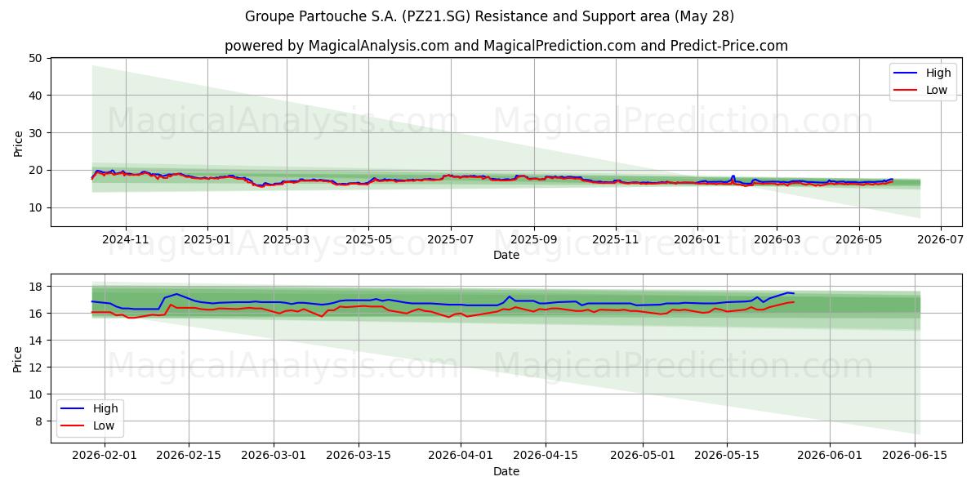Click the '2026-01' date tick label
980x490 pixels.
(697, 240)
